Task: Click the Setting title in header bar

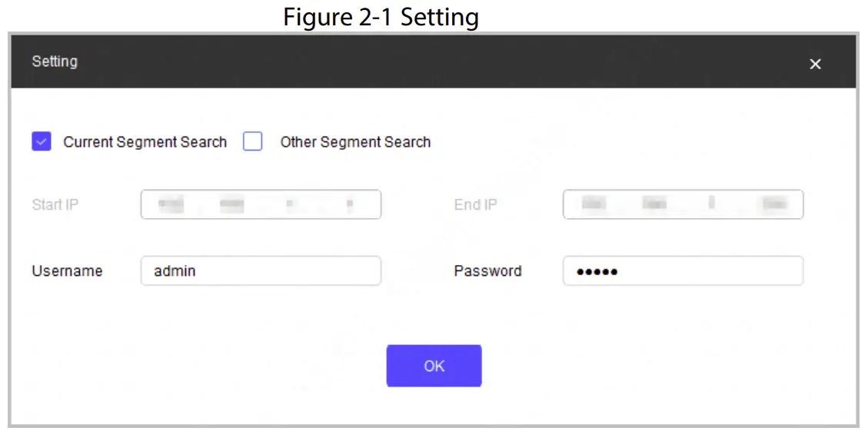Action: [x=55, y=61]
